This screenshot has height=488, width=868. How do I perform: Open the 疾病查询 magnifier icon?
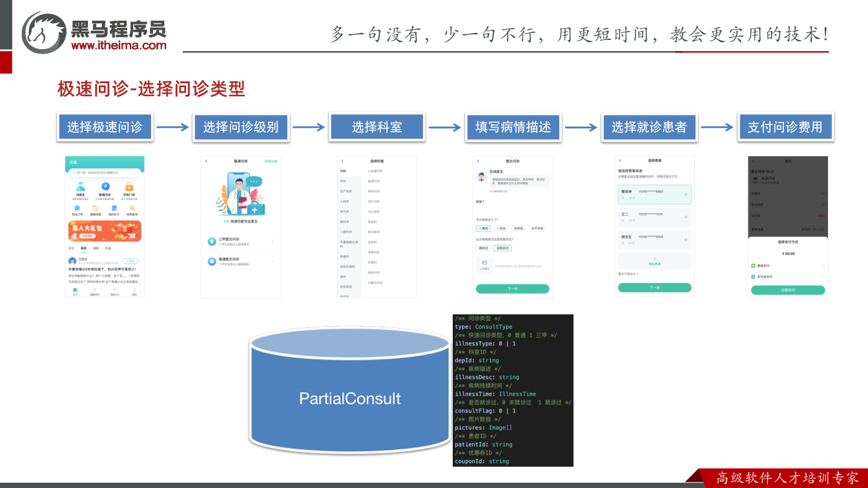pos(132,208)
